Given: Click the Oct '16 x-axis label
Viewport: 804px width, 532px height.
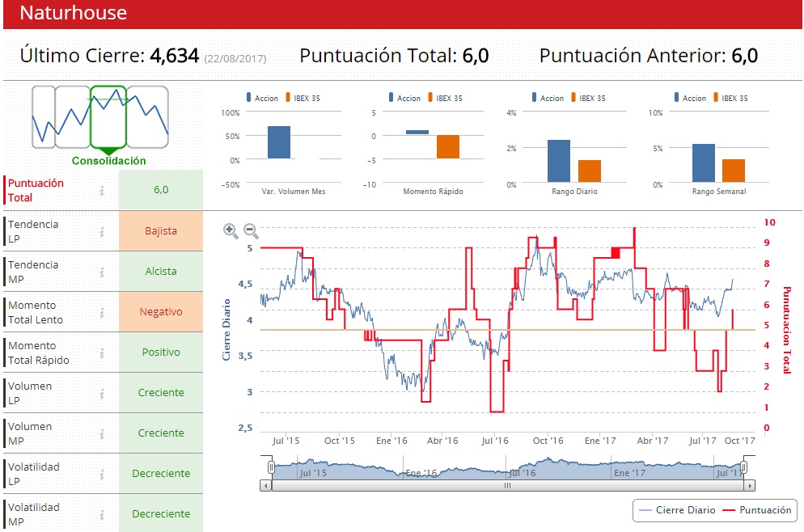Looking at the screenshot, I should (x=548, y=441).
